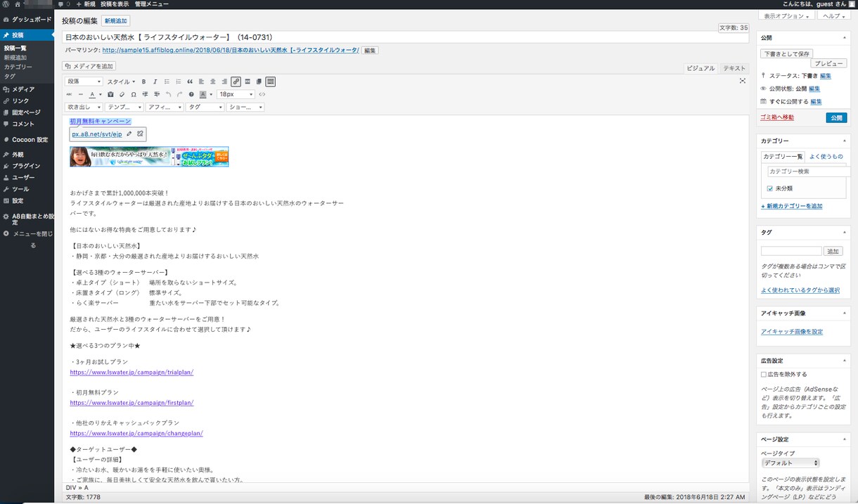
Task: Open the テンプ... template dropdown
Action: (124, 107)
